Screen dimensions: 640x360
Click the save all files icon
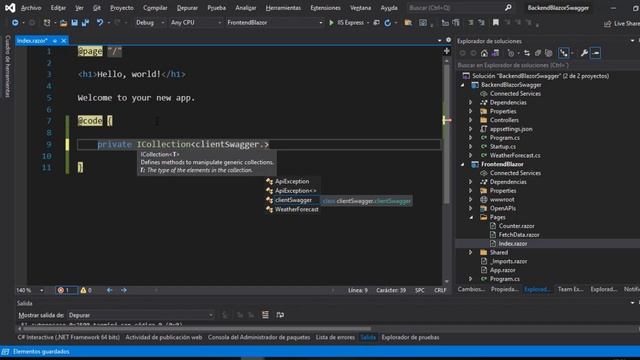pyautogui.click(x=85, y=23)
